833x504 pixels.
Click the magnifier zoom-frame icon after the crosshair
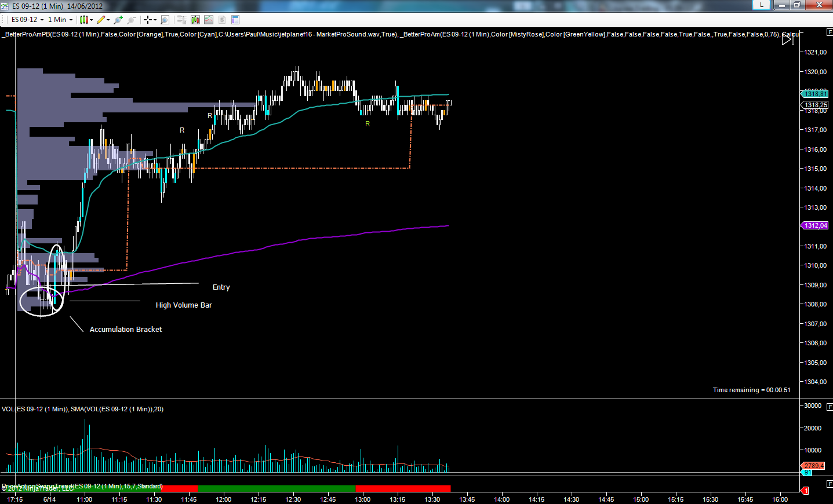[165, 20]
